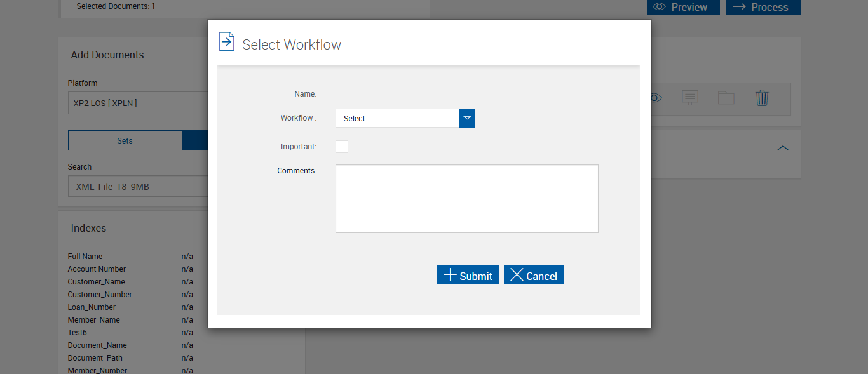Click the eye view icon in document toolbar

click(x=656, y=98)
